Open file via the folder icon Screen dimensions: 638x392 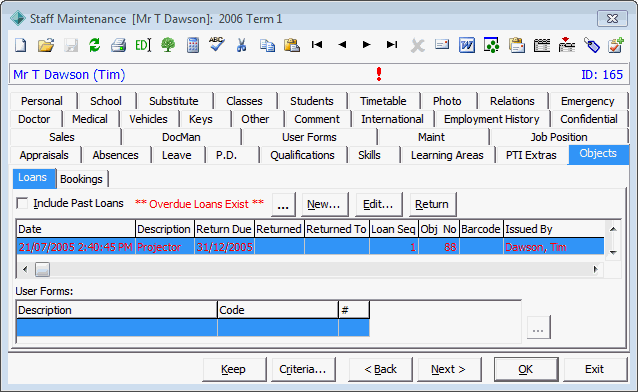(46, 45)
